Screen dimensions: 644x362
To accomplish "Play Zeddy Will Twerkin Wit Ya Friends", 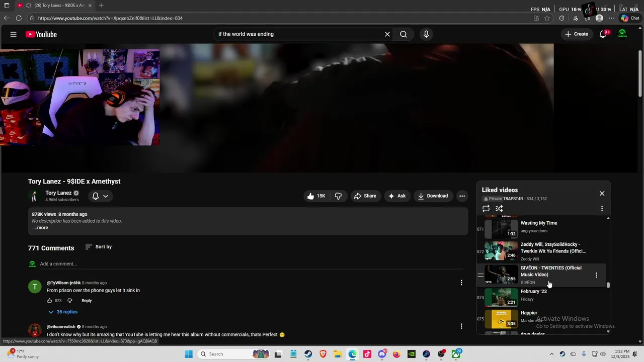I will (541, 251).
